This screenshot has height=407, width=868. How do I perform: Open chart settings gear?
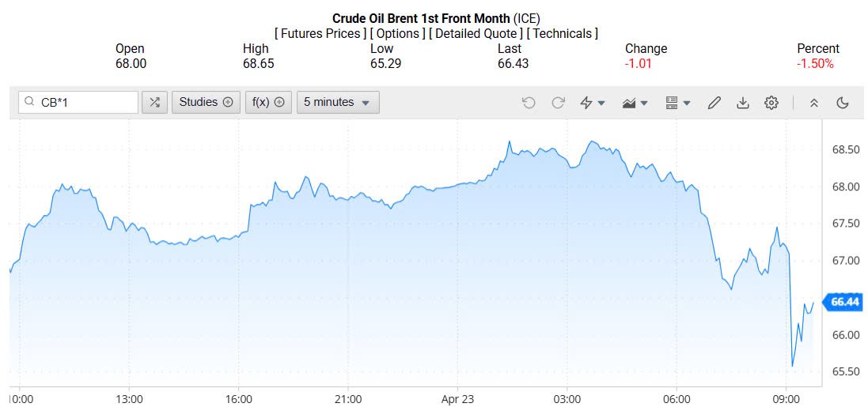771,103
